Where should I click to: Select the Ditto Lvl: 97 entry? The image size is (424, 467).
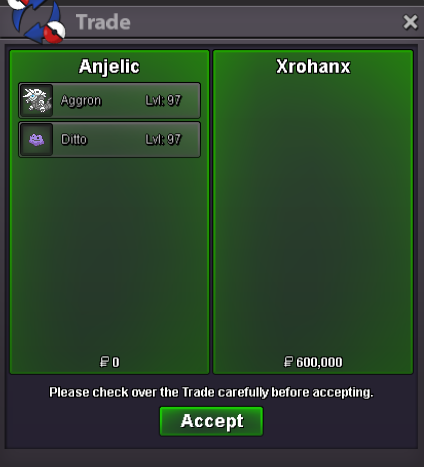110,139
